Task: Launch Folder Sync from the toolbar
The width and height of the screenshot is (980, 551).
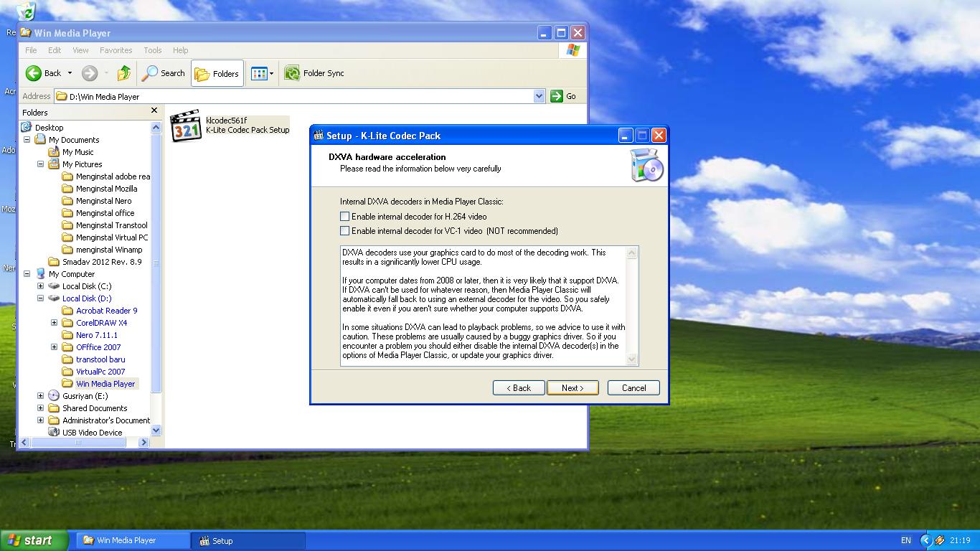Action: [314, 73]
